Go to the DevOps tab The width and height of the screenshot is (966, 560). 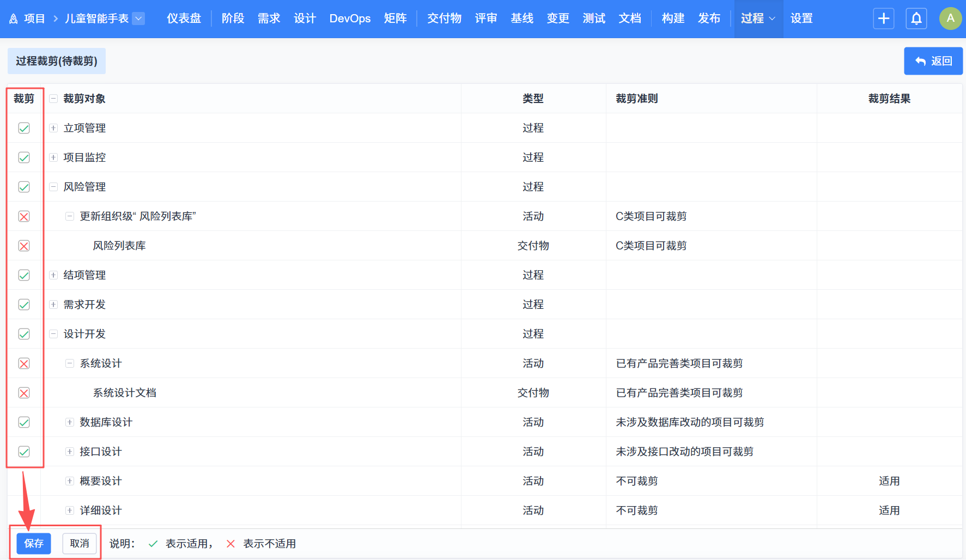350,19
